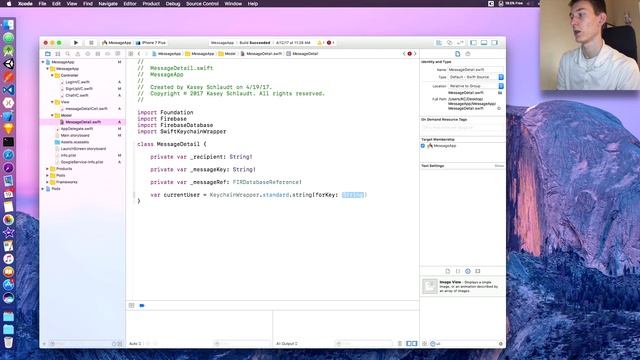
Task: Show the File Template library
Action: click(448, 271)
